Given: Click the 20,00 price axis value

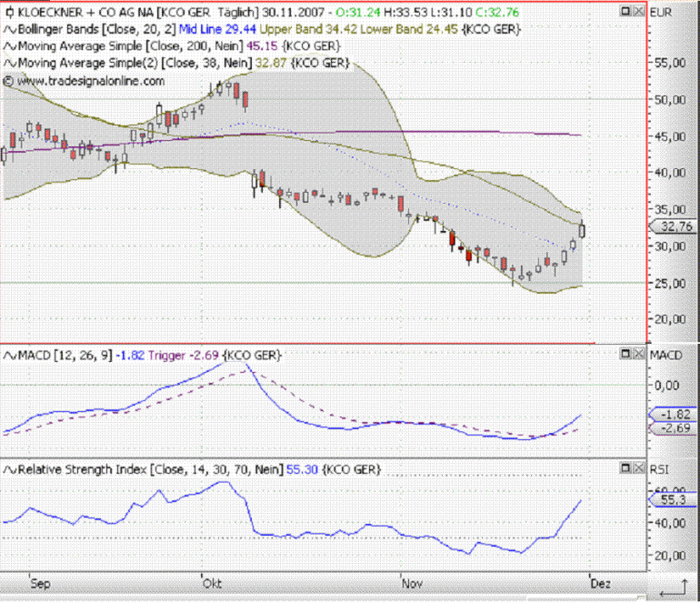Looking at the screenshot, I should 670,319.
